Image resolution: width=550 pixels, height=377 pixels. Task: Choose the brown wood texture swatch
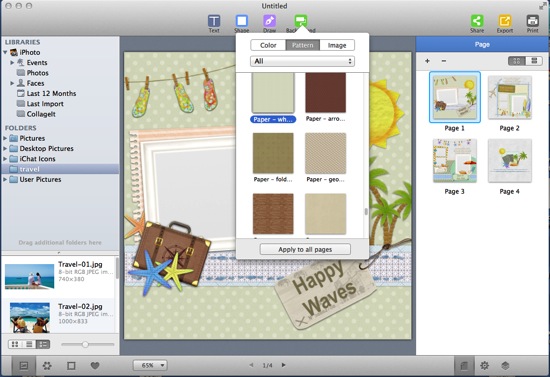(273, 214)
